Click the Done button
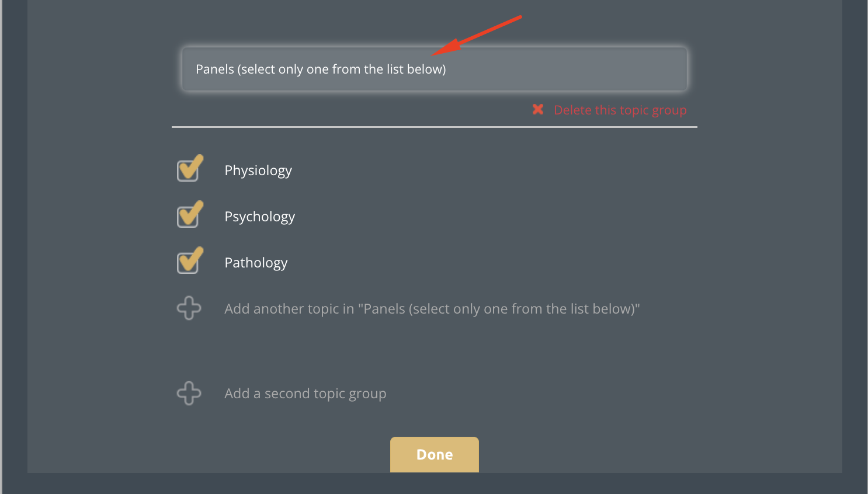 click(x=435, y=454)
